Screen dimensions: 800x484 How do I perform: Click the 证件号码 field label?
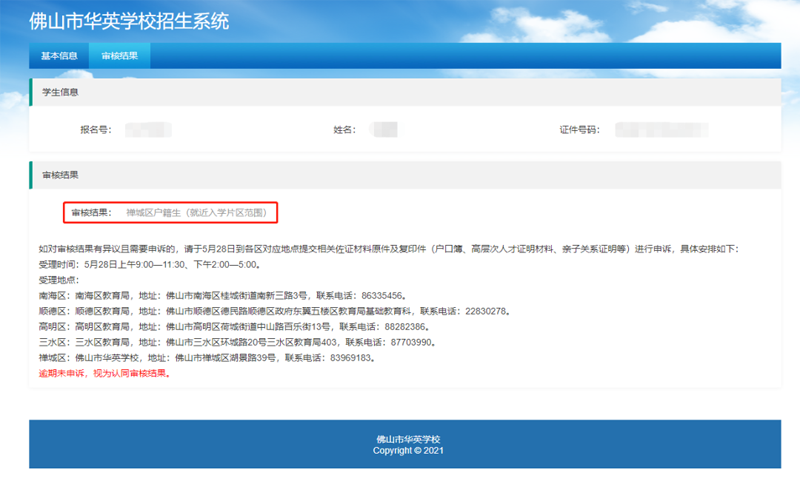(x=578, y=130)
